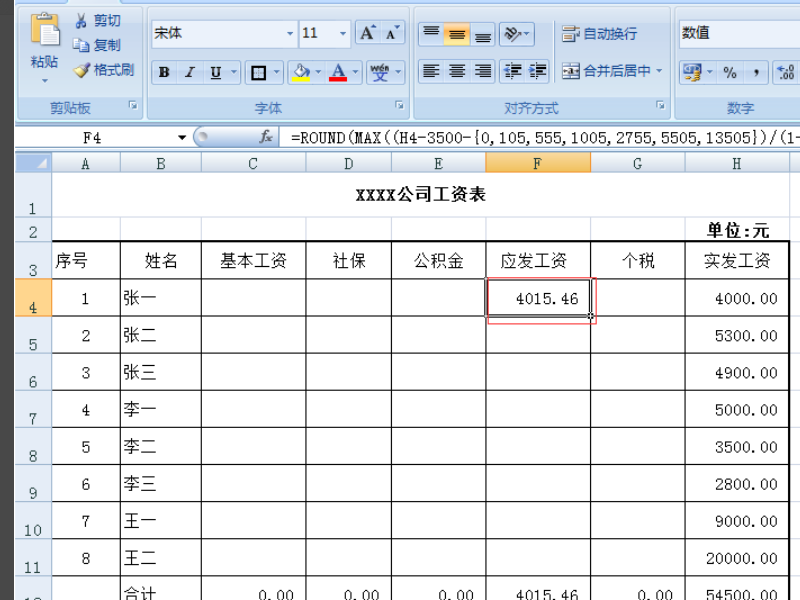
Task: Click the cell borders icon
Action: tap(258, 73)
